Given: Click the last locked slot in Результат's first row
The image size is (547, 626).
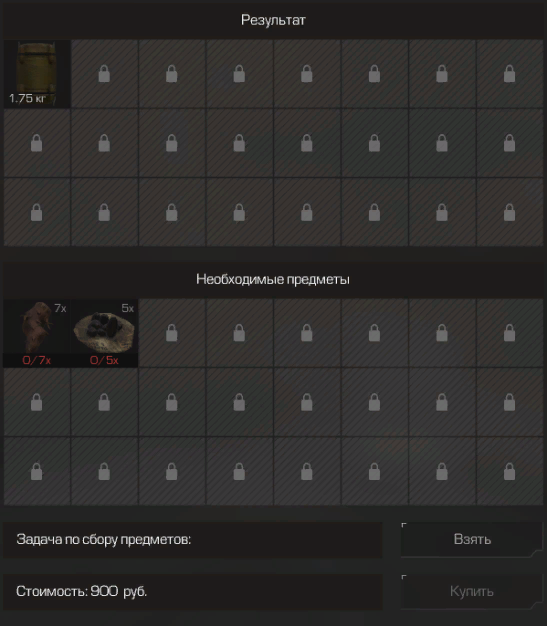Looking at the screenshot, I should (509, 73).
